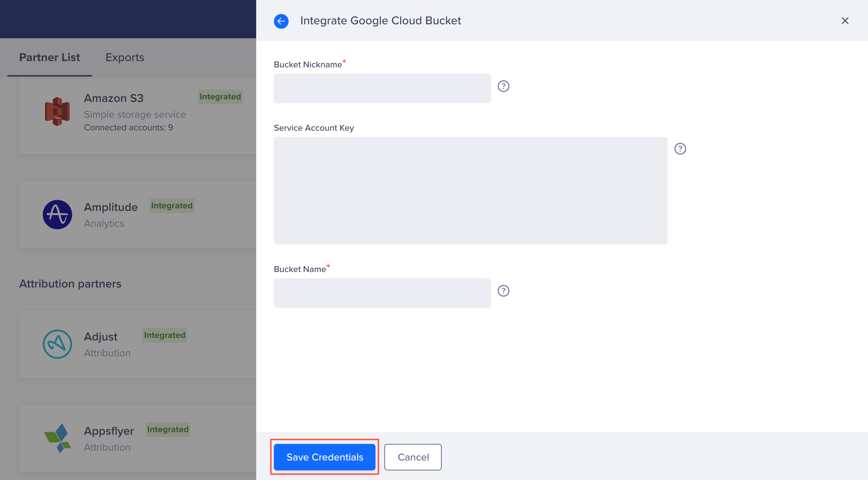Click the Amazon S3 Integrated badge
The image size is (868, 480).
pos(220,97)
